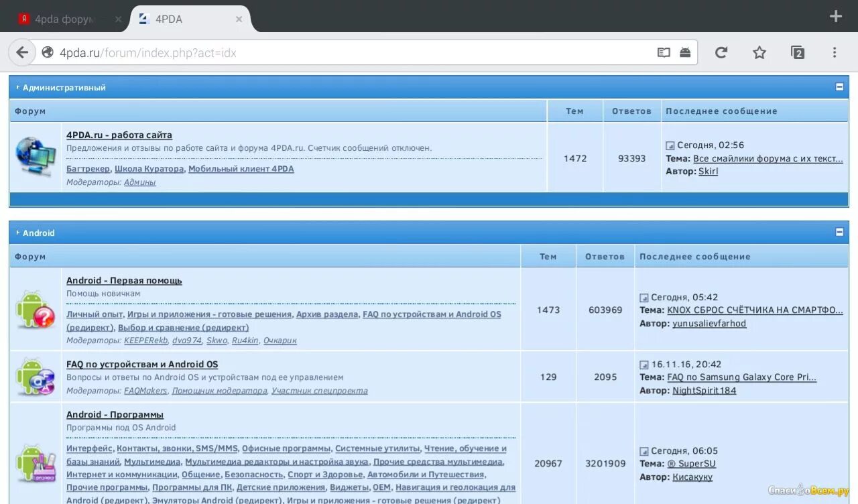Open the Android - Первая помощь forum
Image resolution: width=858 pixels, height=504 pixels.
[124, 281]
